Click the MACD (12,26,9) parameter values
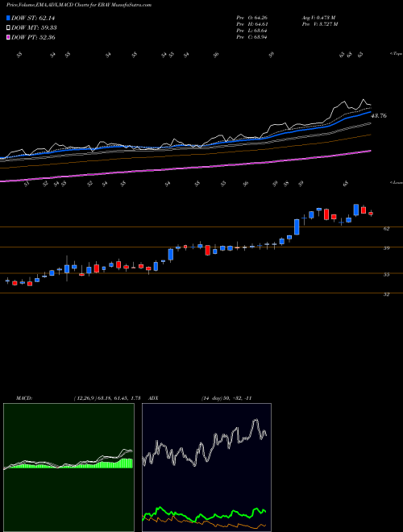403x532 pixels. (x=107, y=398)
